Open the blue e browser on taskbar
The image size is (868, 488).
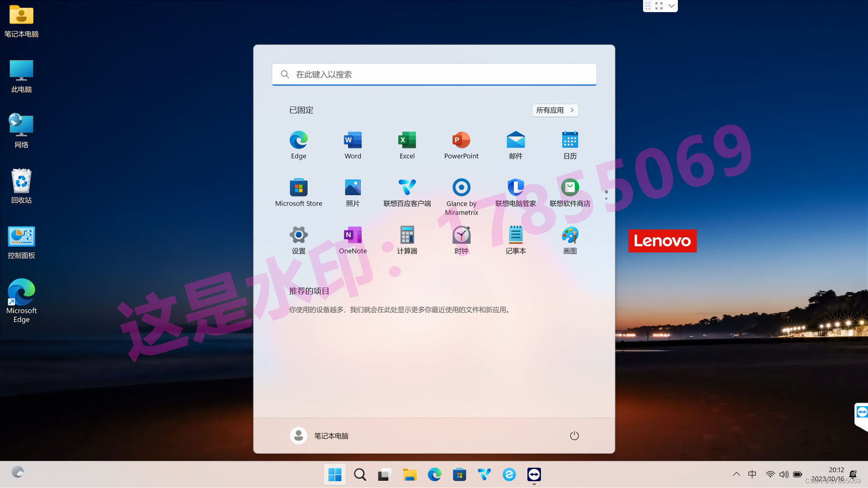tap(509, 474)
